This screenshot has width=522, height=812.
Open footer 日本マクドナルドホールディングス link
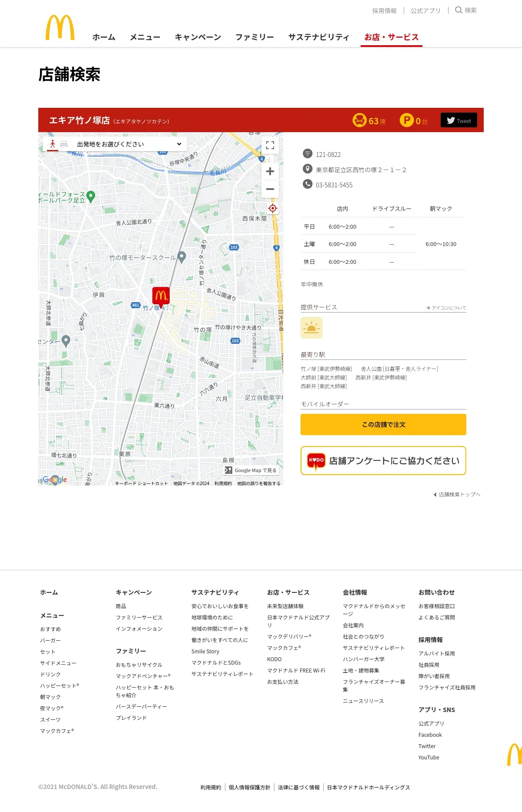(368, 787)
